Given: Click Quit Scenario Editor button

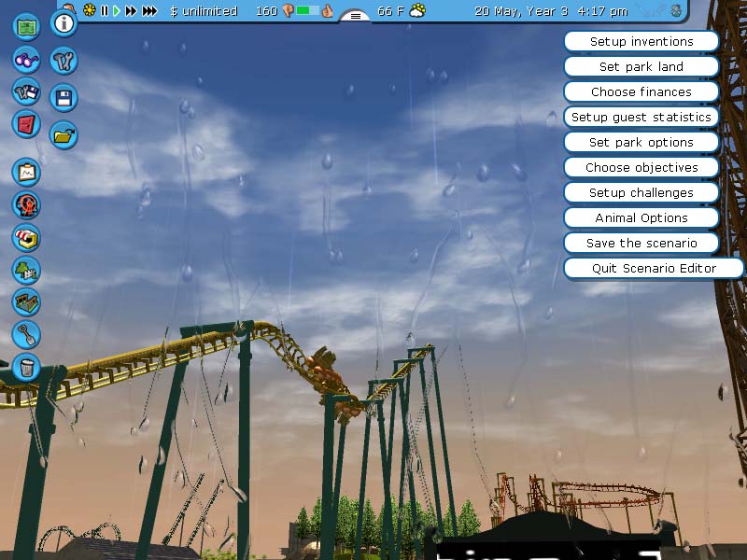Looking at the screenshot, I should pos(654,269).
